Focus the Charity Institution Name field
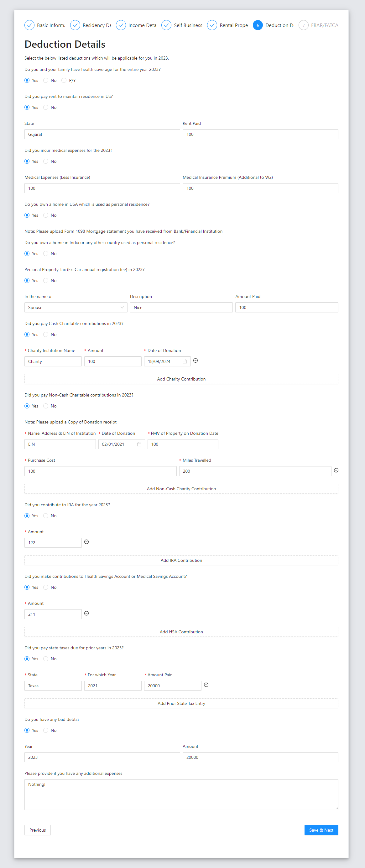Screen dimensions: 365x868 tap(53, 361)
